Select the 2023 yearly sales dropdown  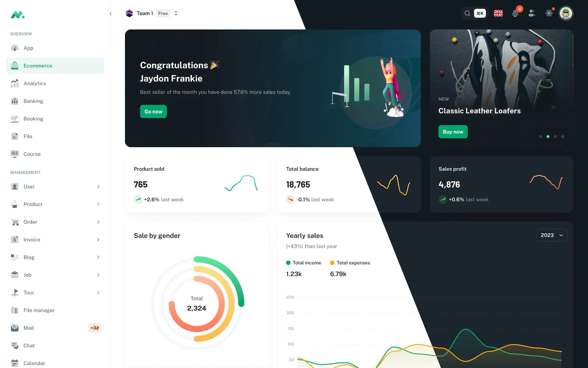click(x=551, y=235)
